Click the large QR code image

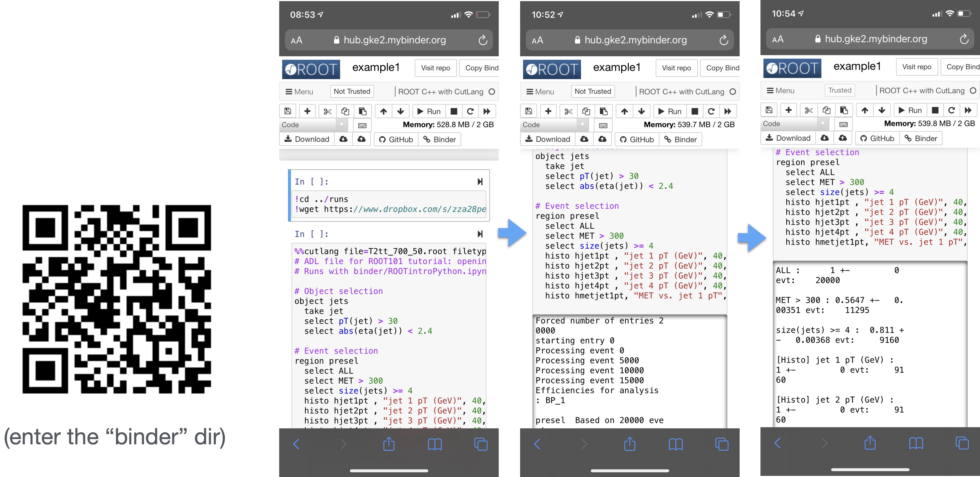pyautogui.click(x=117, y=300)
